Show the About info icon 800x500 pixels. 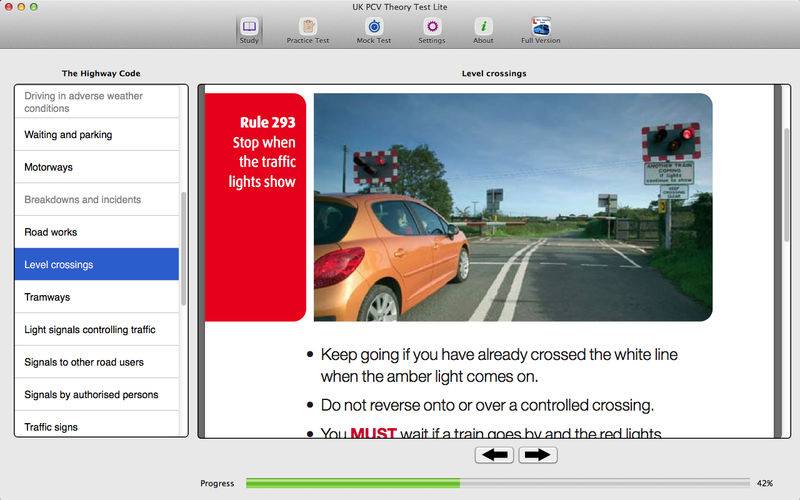[483, 27]
